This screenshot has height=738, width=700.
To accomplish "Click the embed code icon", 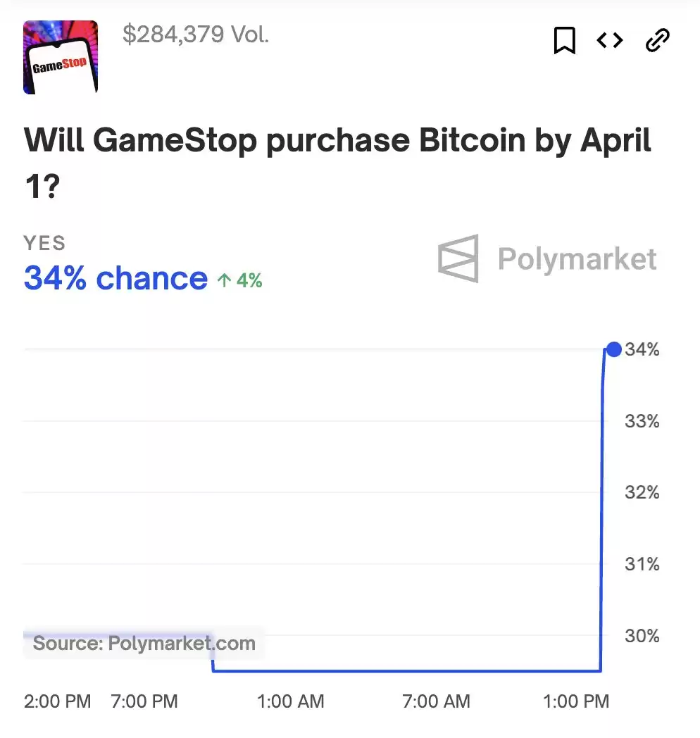I will 610,41.
